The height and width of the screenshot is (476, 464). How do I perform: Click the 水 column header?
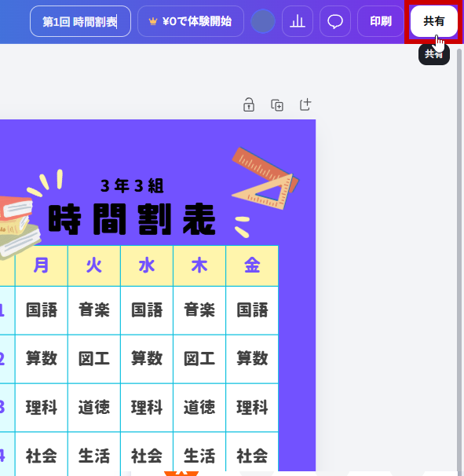pos(147,265)
